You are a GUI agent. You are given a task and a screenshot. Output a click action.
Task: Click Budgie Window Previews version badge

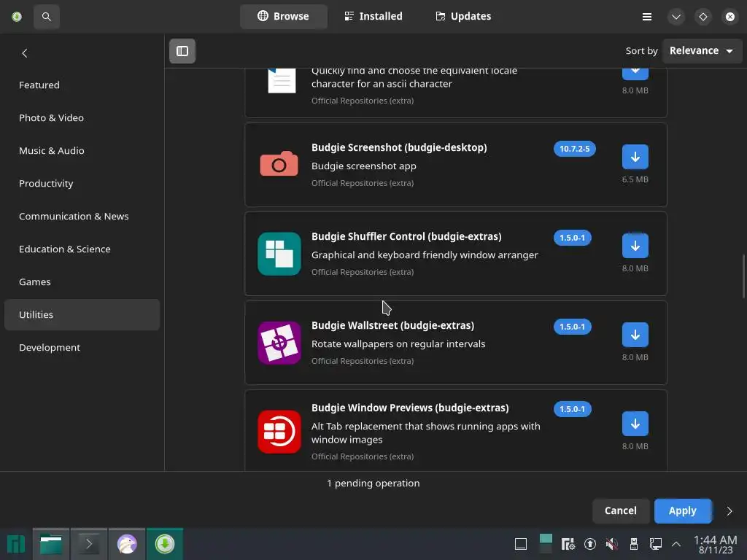pyautogui.click(x=572, y=409)
